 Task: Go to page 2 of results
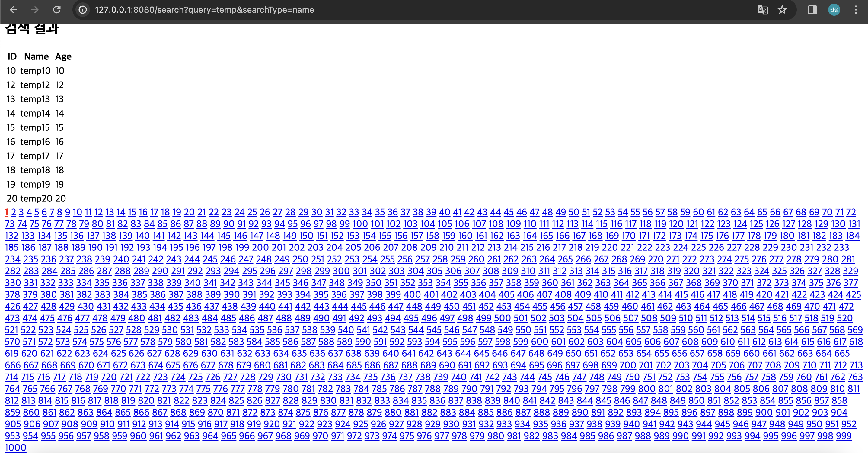tap(14, 212)
